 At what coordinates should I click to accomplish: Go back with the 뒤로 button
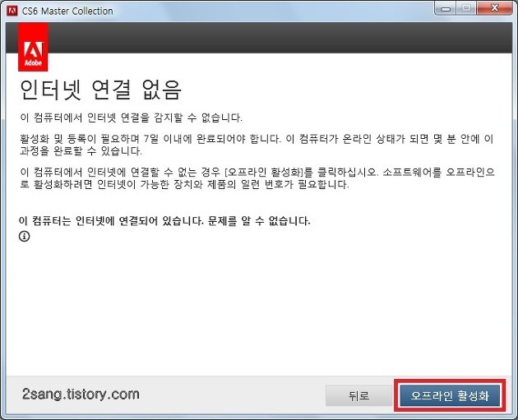tap(358, 395)
